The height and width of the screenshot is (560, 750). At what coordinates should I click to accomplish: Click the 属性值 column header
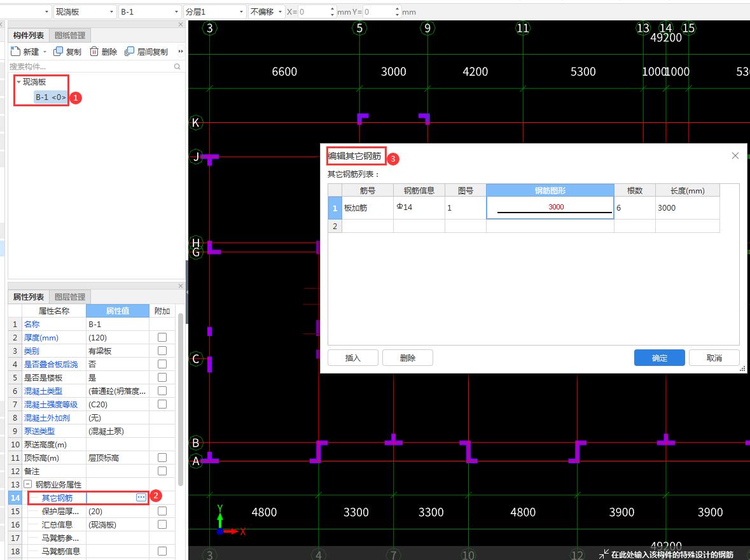coord(118,311)
